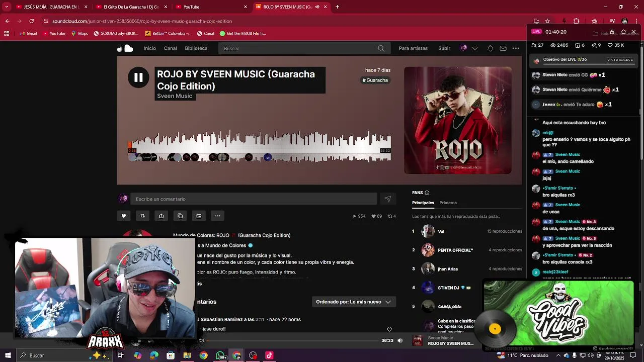Open a new browser tab with plus
Viewport: 644px width, 362px height.
(337, 7)
